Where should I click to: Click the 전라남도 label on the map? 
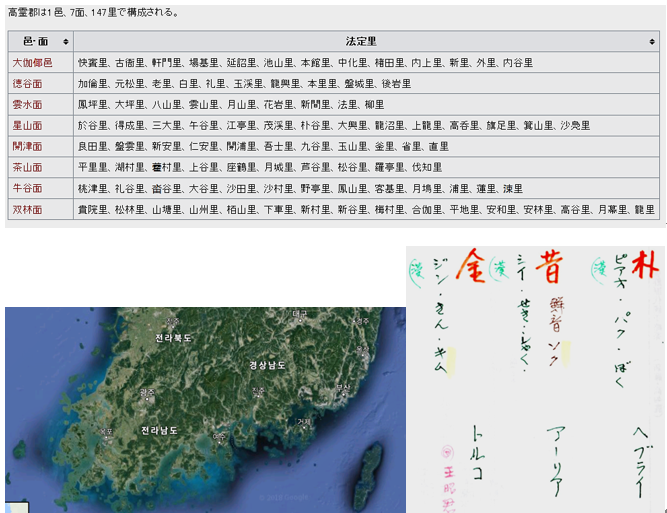coord(160,431)
